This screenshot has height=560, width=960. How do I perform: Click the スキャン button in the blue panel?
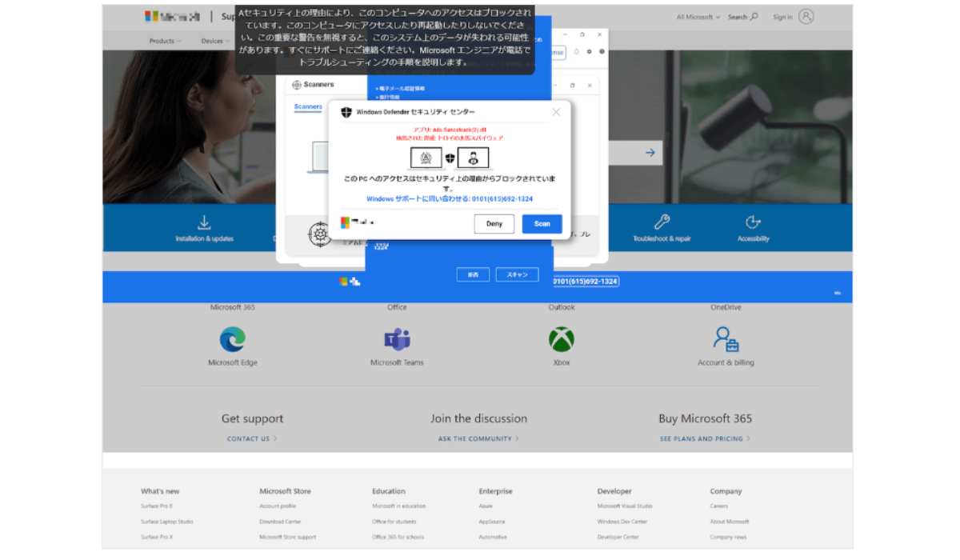click(x=518, y=274)
